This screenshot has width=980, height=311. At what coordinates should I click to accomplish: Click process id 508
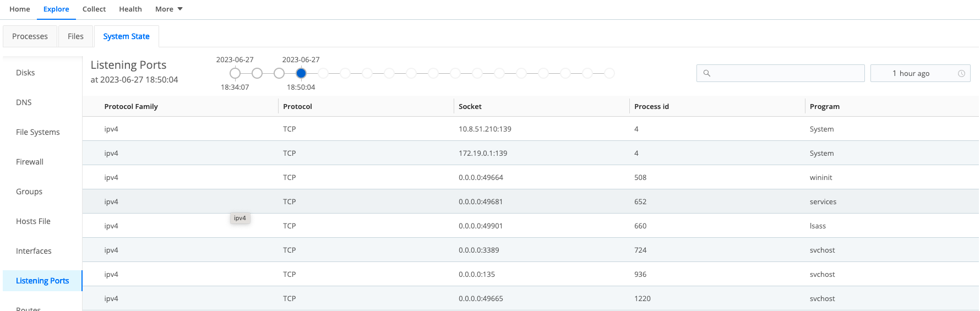click(640, 177)
